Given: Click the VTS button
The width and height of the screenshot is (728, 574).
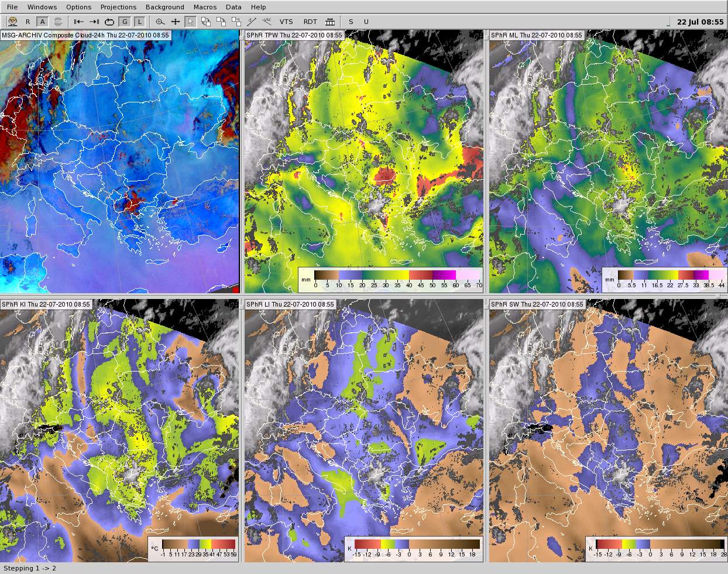Looking at the screenshot, I should pos(286,22).
